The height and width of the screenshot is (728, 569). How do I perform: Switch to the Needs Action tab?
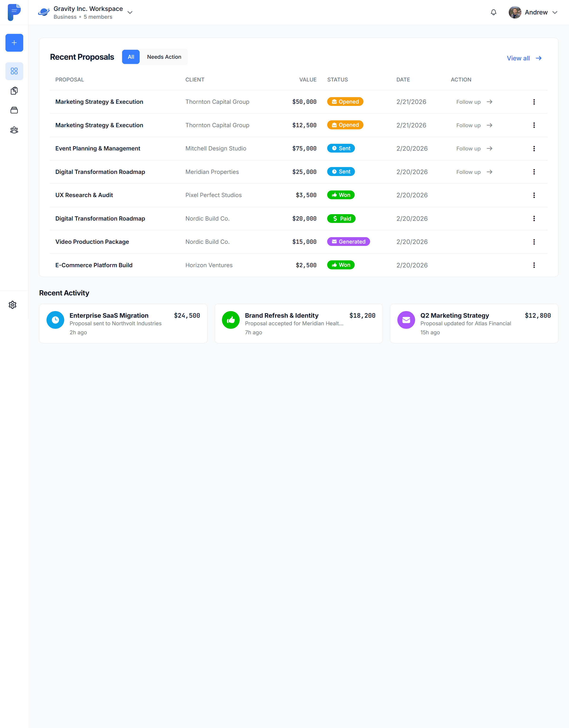(x=164, y=57)
